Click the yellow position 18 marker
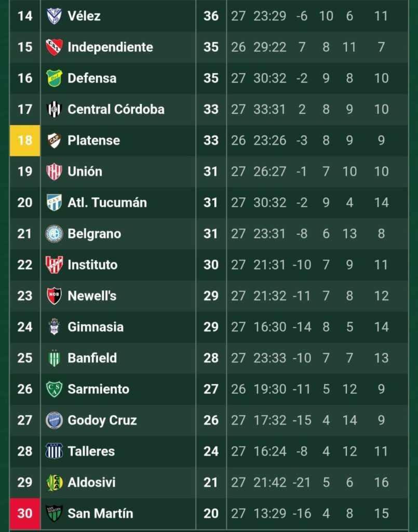The width and height of the screenshot is (418, 532). point(24,140)
